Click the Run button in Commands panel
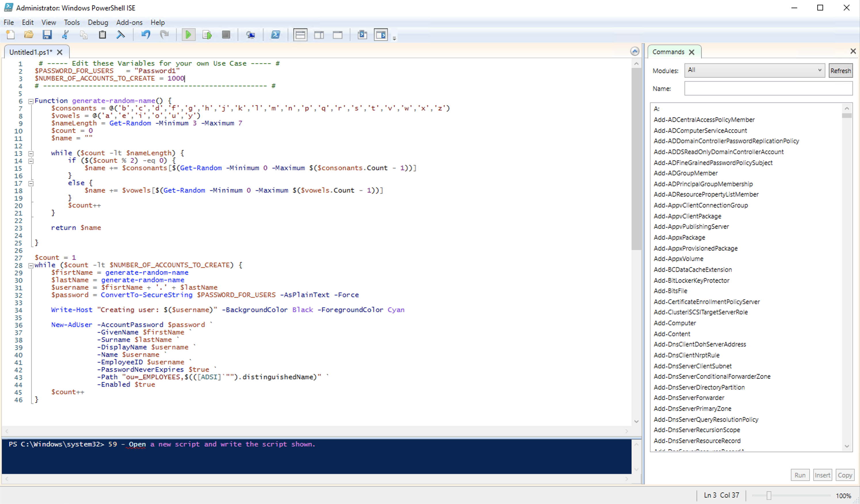Viewport: 860px width, 504px height. coord(800,475)
